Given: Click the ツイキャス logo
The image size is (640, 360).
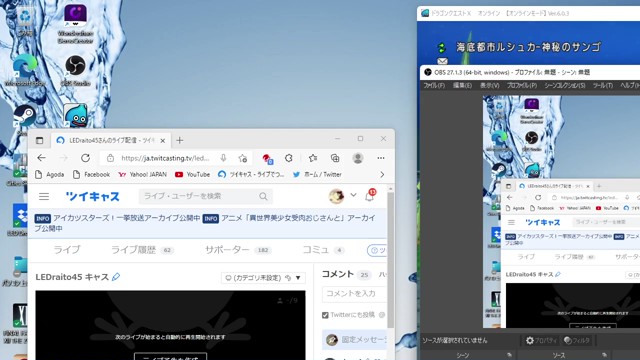Looking at the screenshot, I should click(x=93, y=197).
